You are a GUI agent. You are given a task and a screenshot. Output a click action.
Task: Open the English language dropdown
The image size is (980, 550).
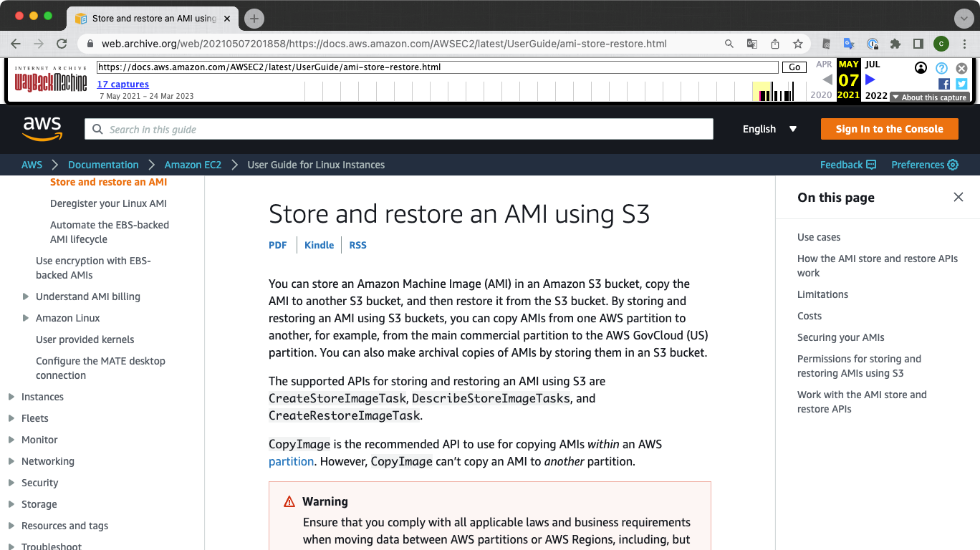coord(769,129)
